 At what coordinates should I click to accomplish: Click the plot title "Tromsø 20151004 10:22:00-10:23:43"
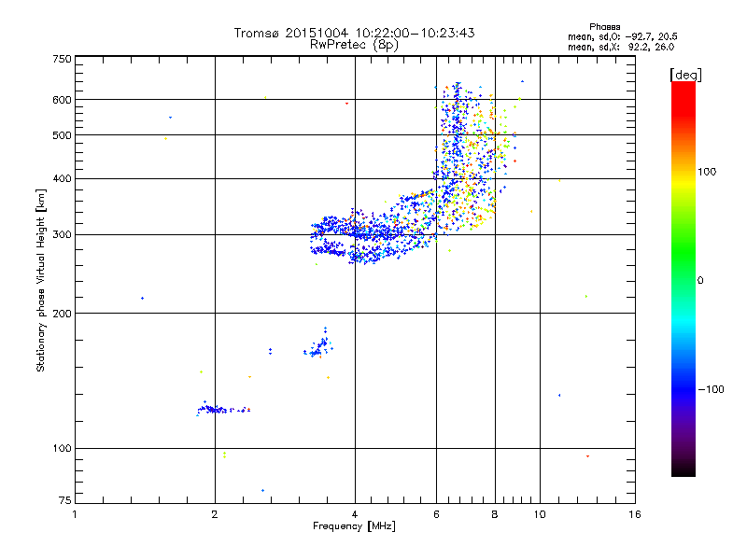pos(354,33)
